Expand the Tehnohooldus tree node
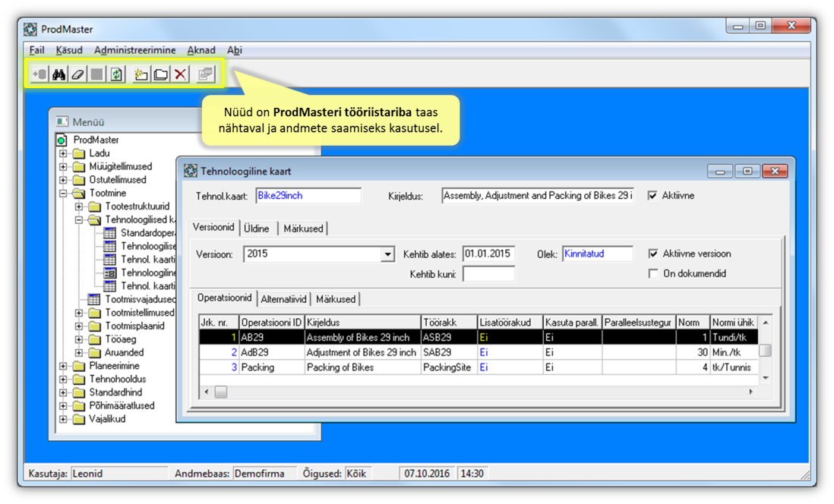Viewport: 834px width, 504px height. 63,379
